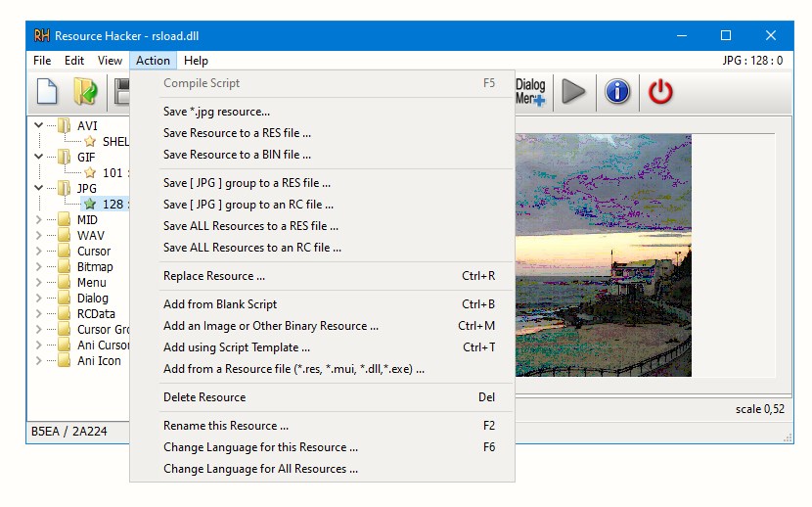
Task: Expand the Bitmap tree node
Action: point(39,267)
